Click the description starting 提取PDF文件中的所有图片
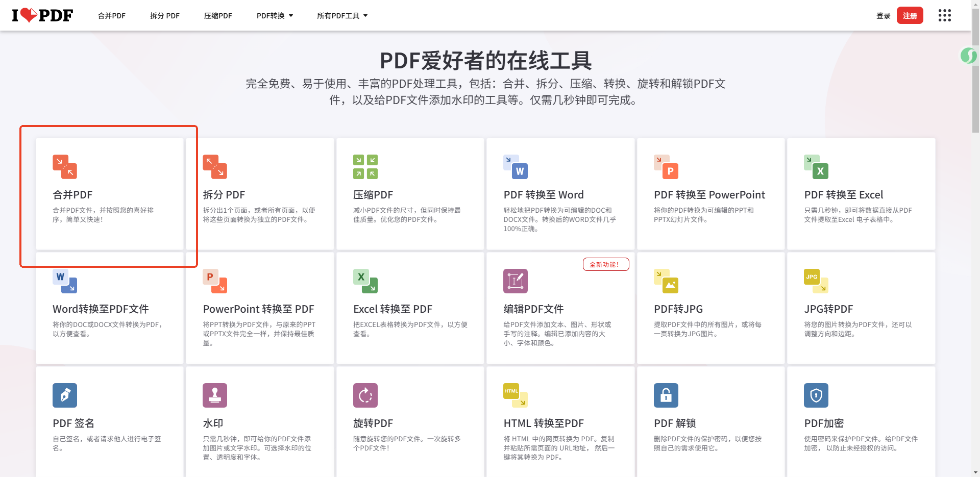Image resolution: width=980 pixels, height=477 pixels. 707,329
